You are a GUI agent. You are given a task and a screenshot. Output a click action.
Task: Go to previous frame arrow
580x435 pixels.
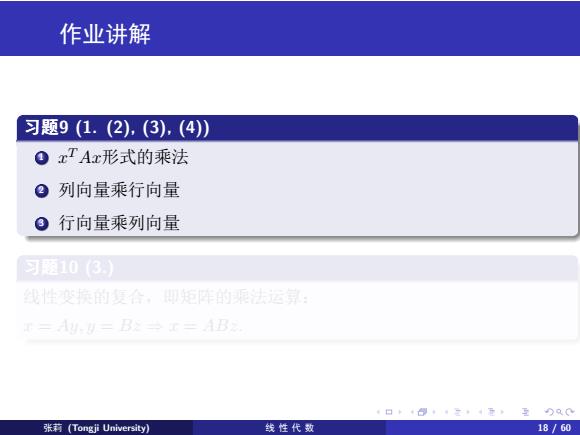click(412, 412)
